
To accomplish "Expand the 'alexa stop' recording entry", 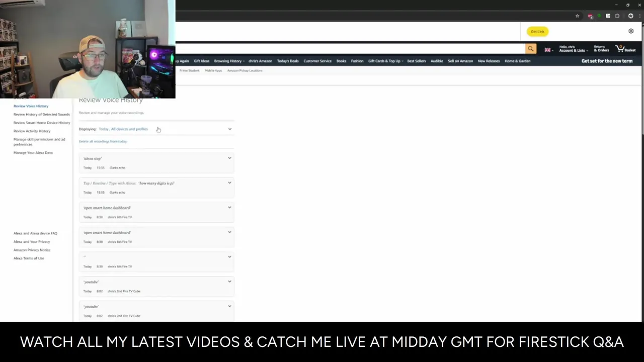I will click(x=229, y=158).
